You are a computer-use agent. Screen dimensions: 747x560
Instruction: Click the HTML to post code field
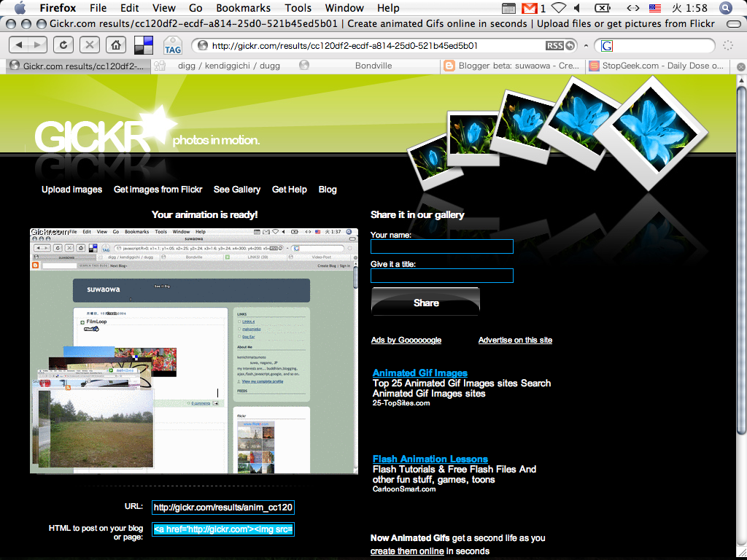click(223, 529)
